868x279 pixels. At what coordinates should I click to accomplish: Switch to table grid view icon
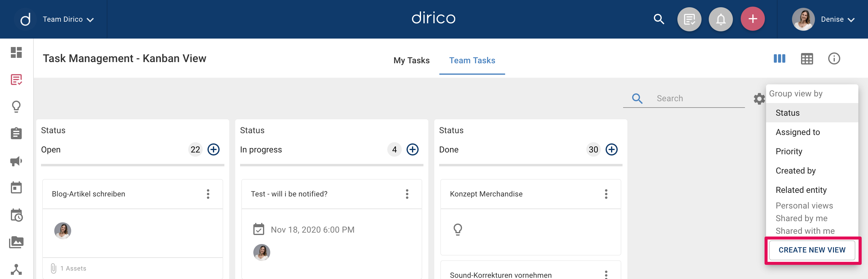click(x=807, y=59)
